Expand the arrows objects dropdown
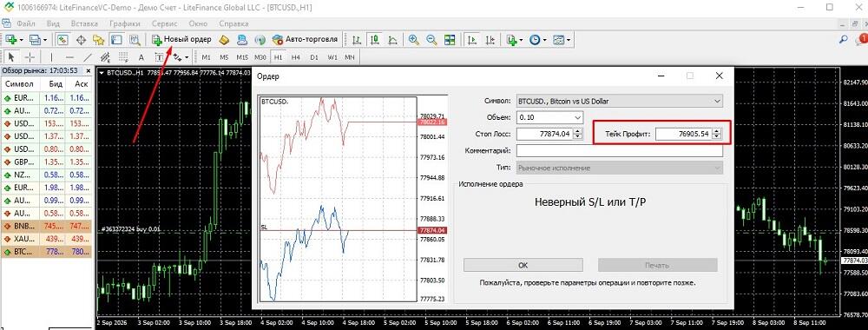 (187, 57)
